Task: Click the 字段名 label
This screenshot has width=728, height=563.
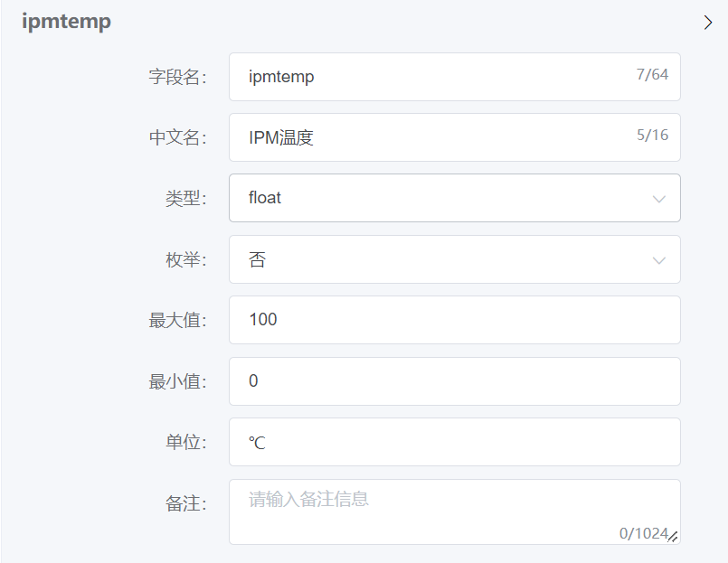Action: [x=180, y=77]
